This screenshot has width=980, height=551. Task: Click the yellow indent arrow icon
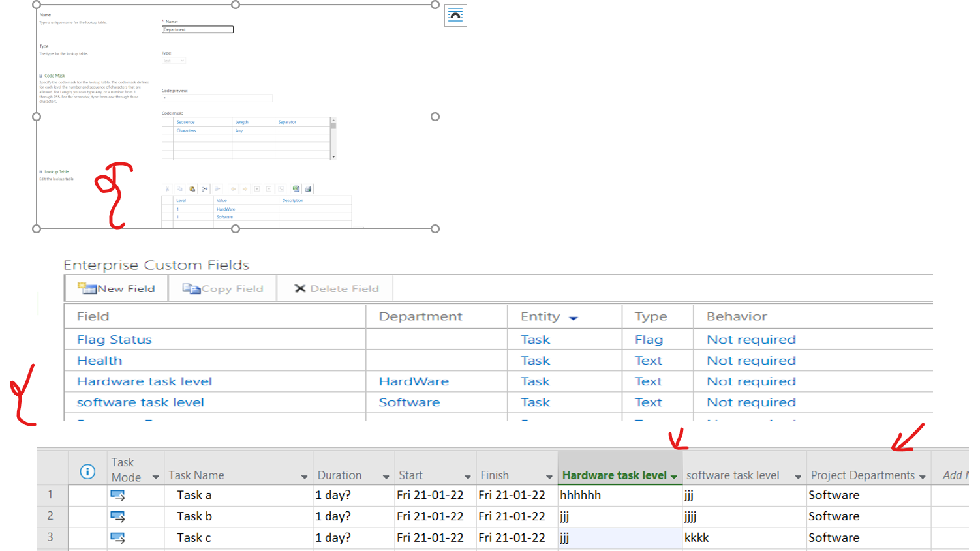[x=245, y=188]
